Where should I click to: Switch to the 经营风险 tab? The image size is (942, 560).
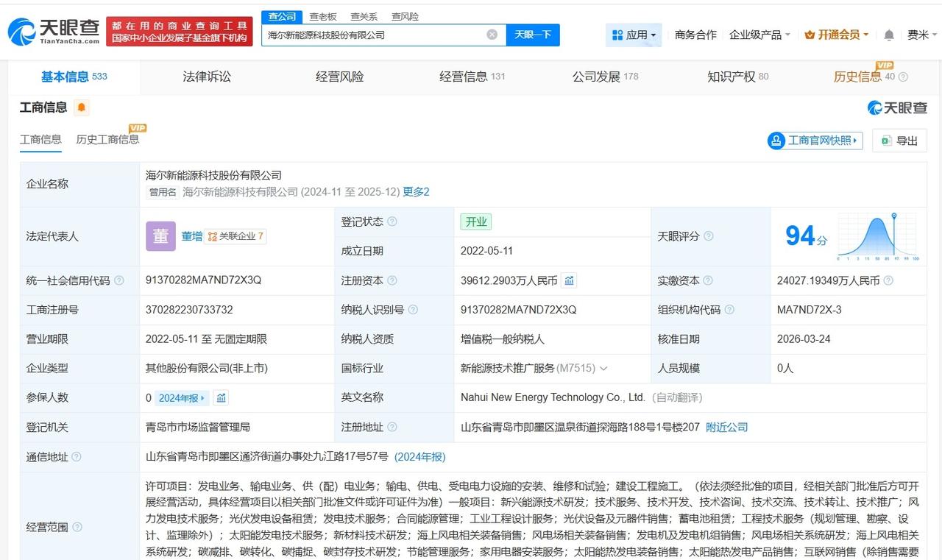click(x=339, y=77)
